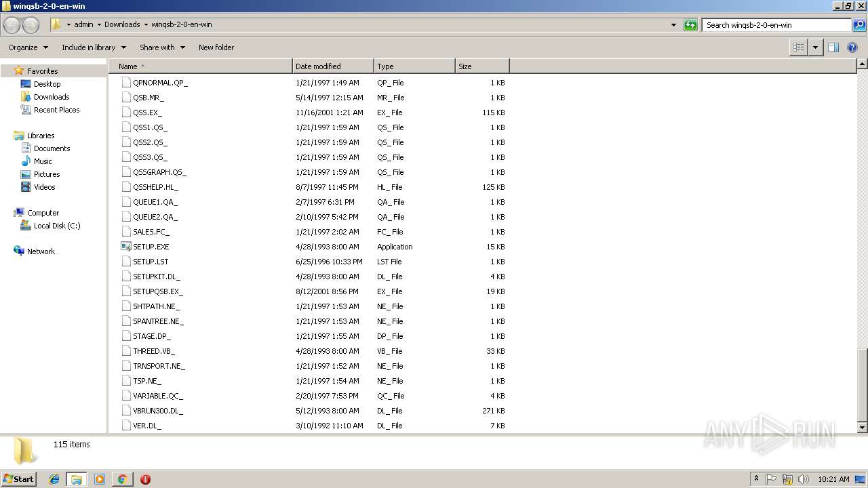This screenshot has width=868, height=488.
Task: Open Favorites star in navigation pane
Action: [19, 71]
